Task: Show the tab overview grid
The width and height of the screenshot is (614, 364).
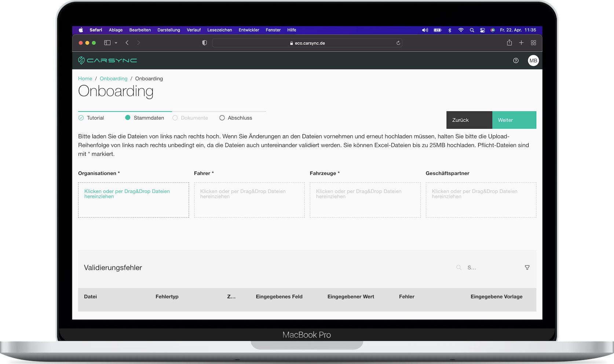Action: [533, 43]
